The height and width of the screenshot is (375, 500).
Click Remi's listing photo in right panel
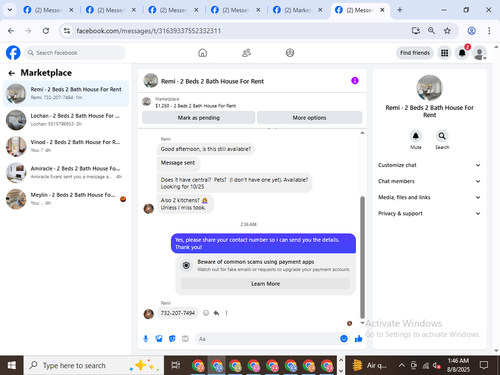tap(429, 88)
